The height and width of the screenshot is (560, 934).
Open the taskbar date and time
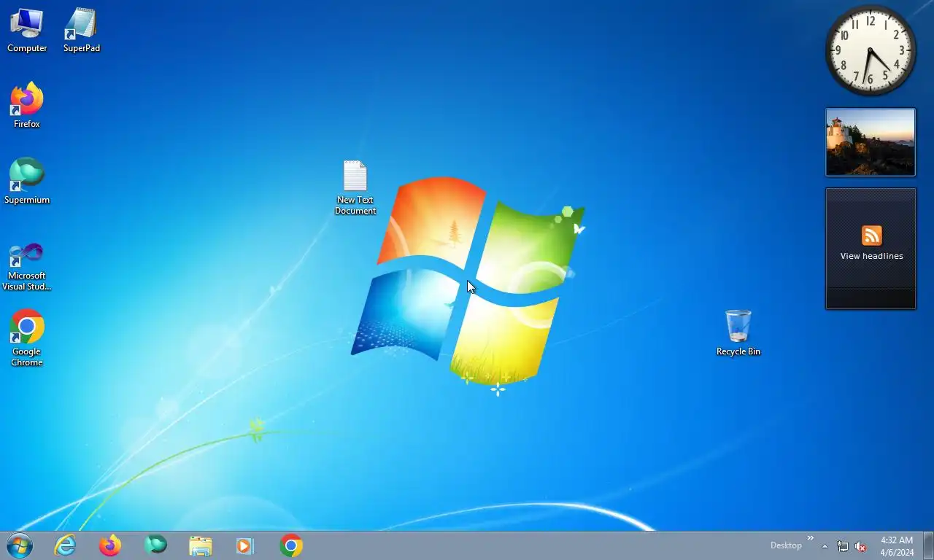(897, 546)
